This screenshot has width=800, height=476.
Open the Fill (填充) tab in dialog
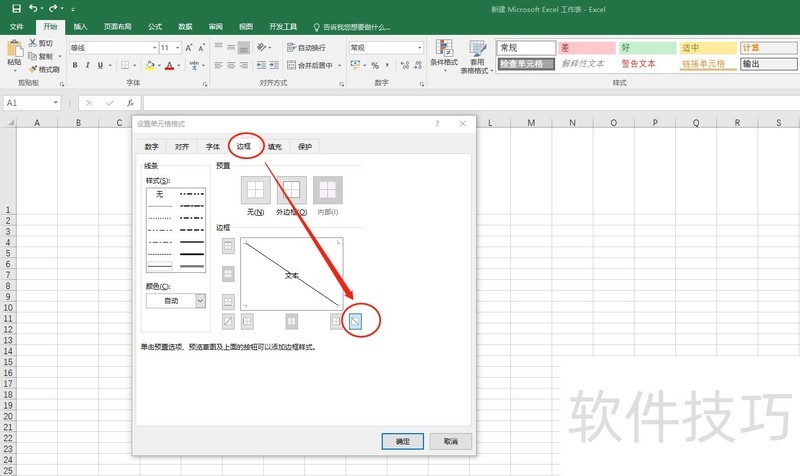pos(274,146)
